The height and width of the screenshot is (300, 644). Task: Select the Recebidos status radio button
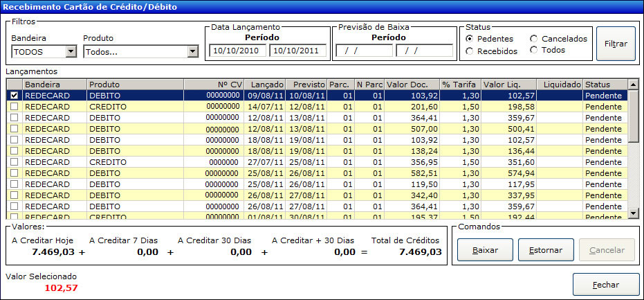468,51
